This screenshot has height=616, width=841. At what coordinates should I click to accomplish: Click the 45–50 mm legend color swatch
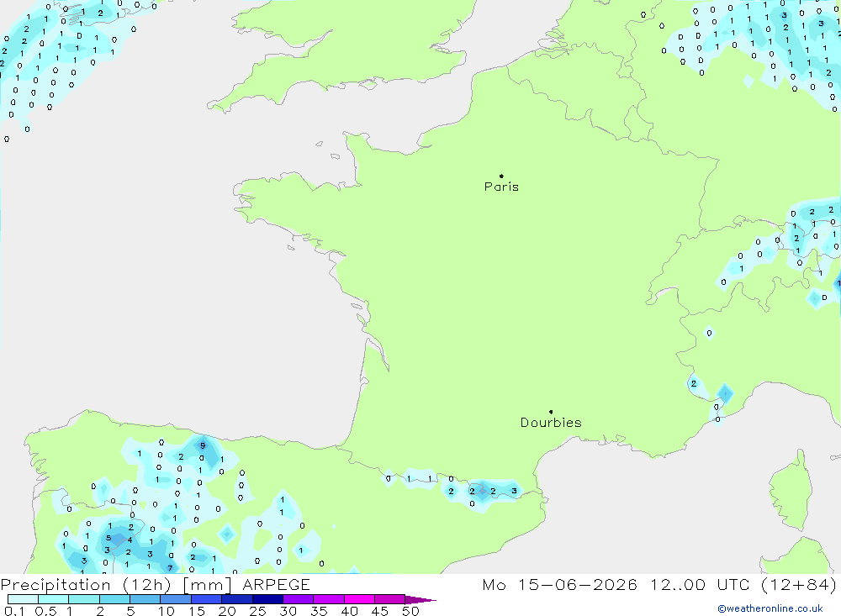(390, 599)
